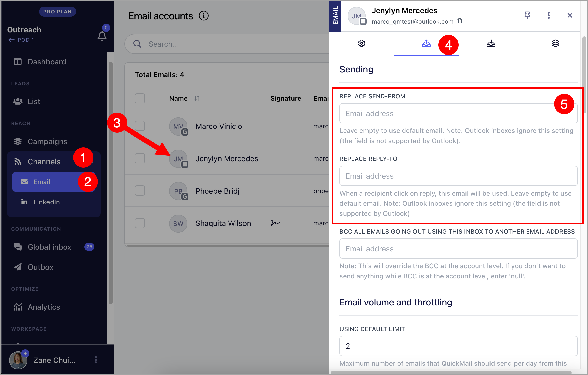This screenshot has height=375, width=588.
Task: Select Jenylyn Mercedes row checkbox
Action: click(x=140, y=158)
